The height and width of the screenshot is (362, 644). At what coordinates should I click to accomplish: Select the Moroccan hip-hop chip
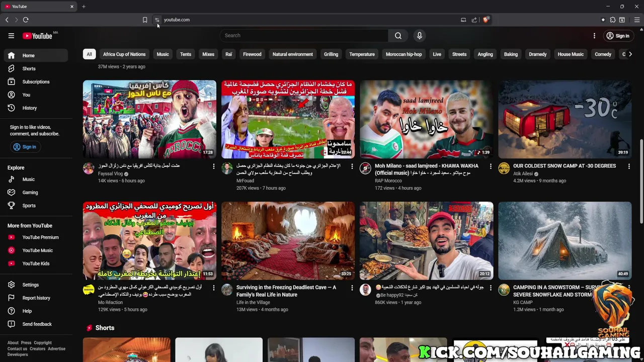click(x=404, y=54)
